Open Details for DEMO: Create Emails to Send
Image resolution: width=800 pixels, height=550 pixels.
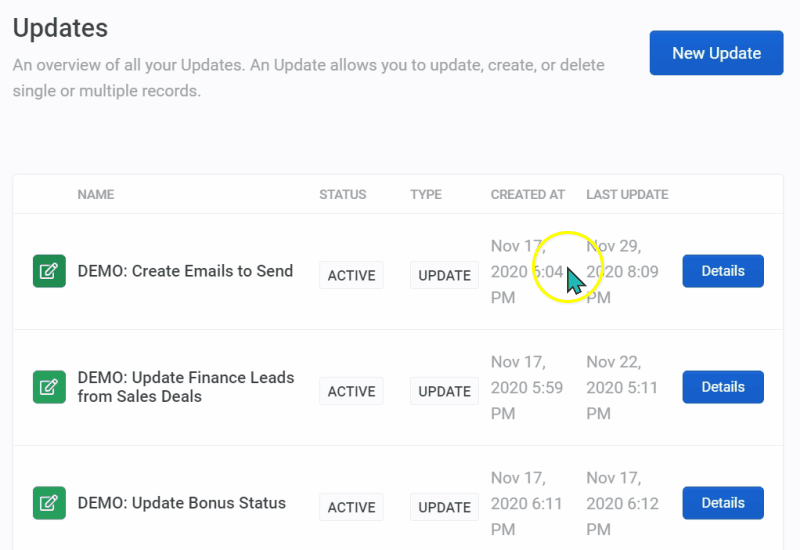click(x=723, y=271)
